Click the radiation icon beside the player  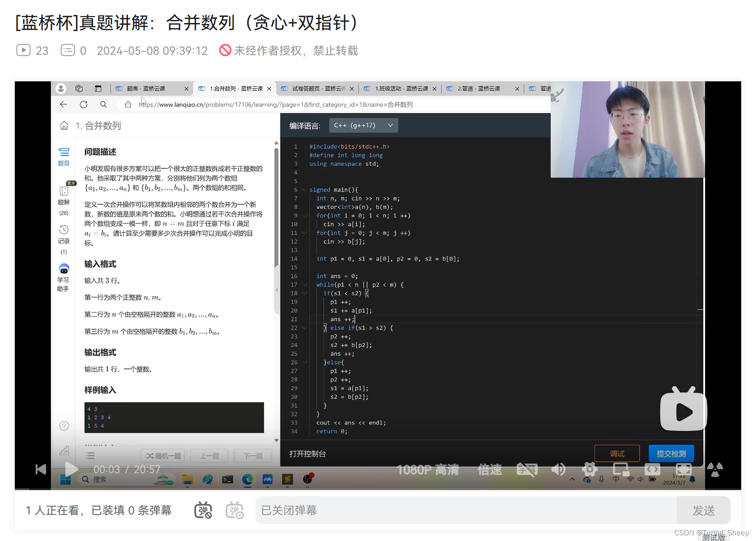[x=715, y=469]
